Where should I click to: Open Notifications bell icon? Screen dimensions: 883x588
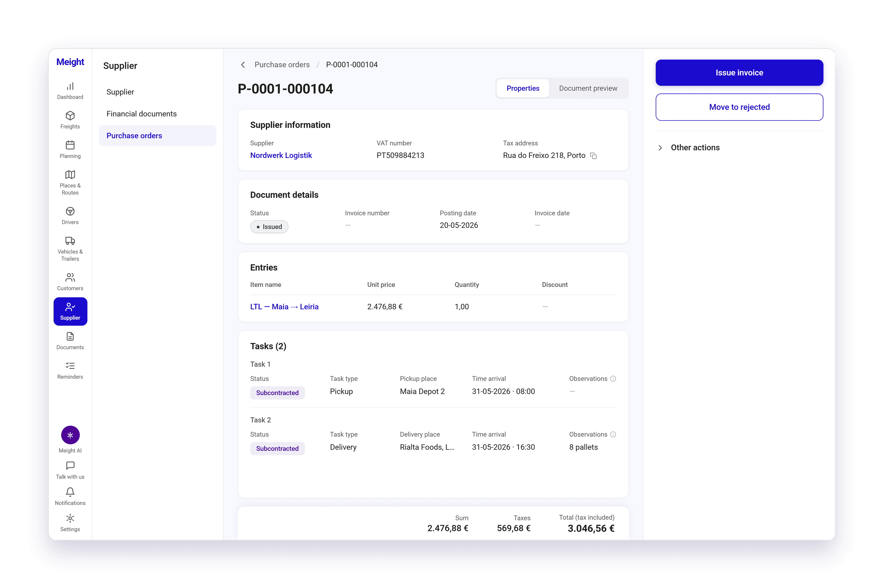coord(70,492)
